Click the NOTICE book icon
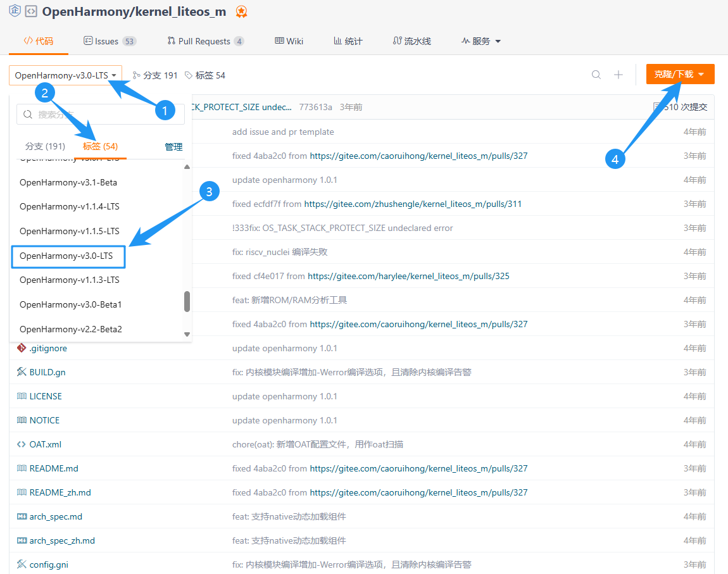The image size is (728, 574). click(22, 420)
